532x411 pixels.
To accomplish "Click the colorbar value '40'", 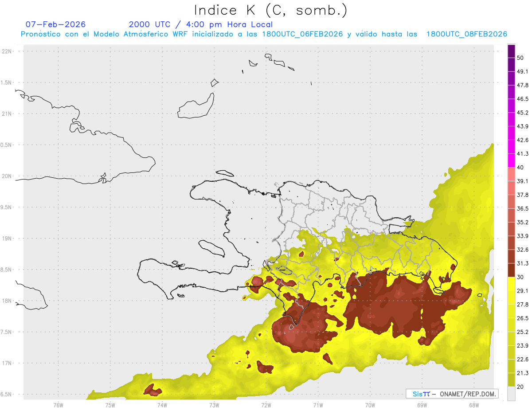I will click(x=520, y=168).
